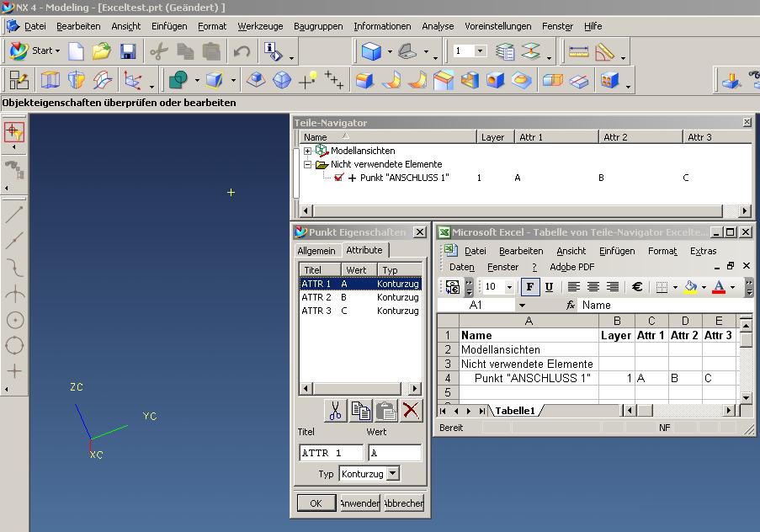Screen dimensions: 760x532
Task: Open the Werkzeuge menu in NX
Action: coord(260,26)
